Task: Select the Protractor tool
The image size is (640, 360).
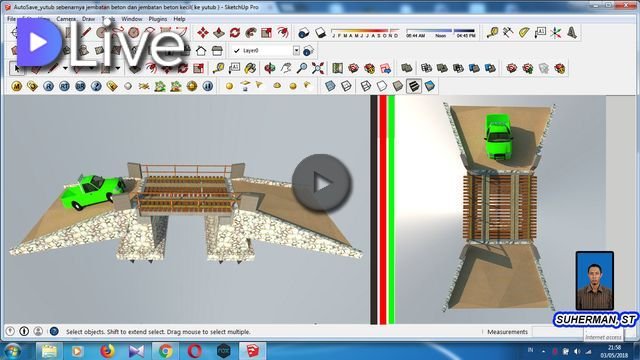Action: [x=524, y=33]
